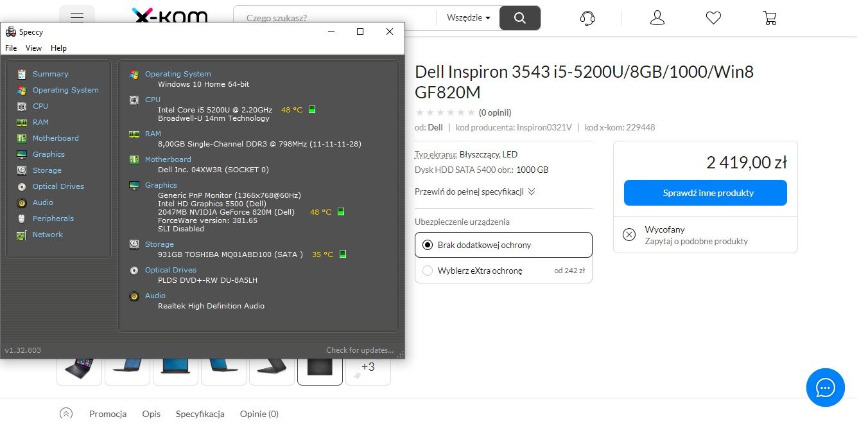
Task: Click the CPU heading in summary pane
Action: (153, 100)
